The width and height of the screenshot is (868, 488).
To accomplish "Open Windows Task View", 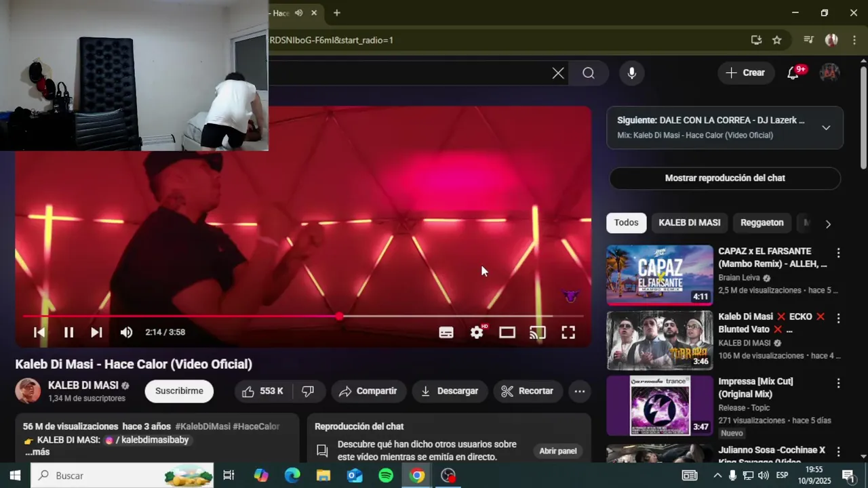I will [229, 476].
